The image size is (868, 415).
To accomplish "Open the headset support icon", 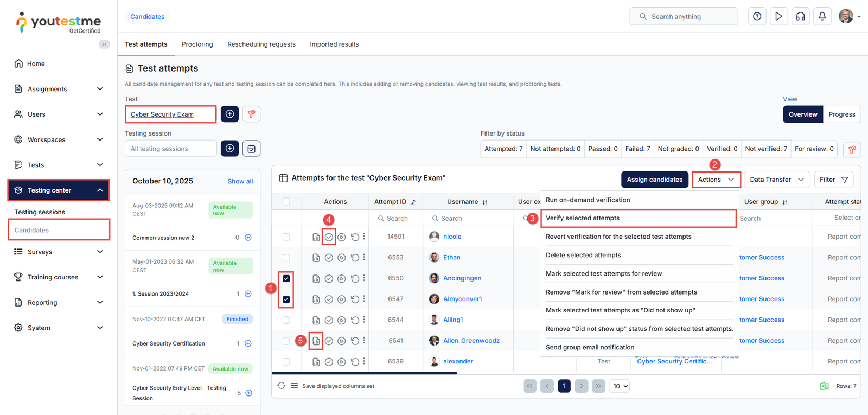I will [x=800, y=16].
